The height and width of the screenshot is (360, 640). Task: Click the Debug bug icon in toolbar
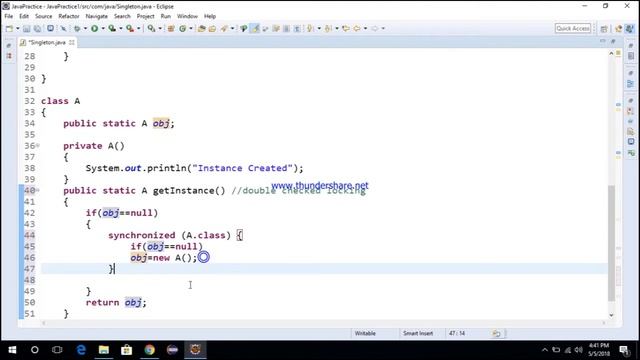77,28
